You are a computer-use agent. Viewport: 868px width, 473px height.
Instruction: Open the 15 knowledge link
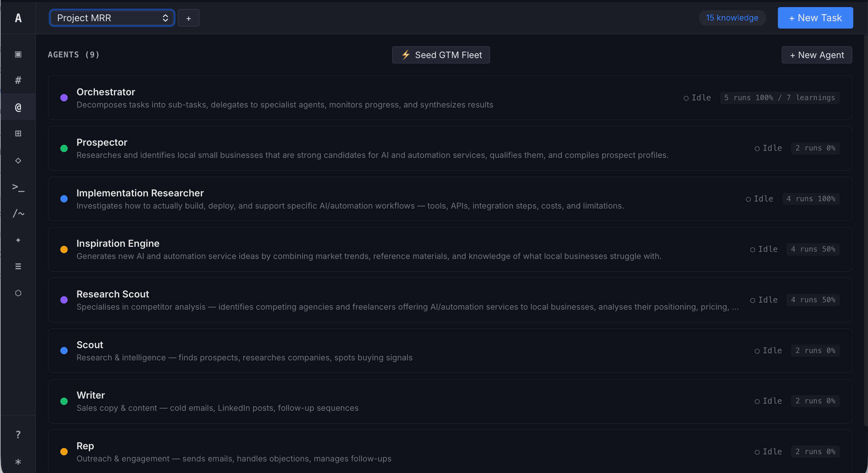coord(732,18)
